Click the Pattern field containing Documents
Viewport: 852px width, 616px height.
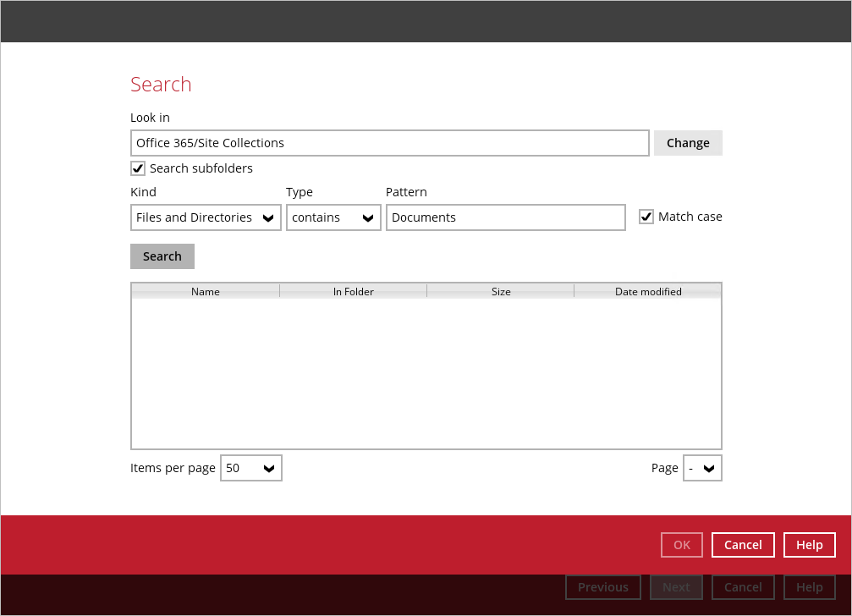pos(506,217)
